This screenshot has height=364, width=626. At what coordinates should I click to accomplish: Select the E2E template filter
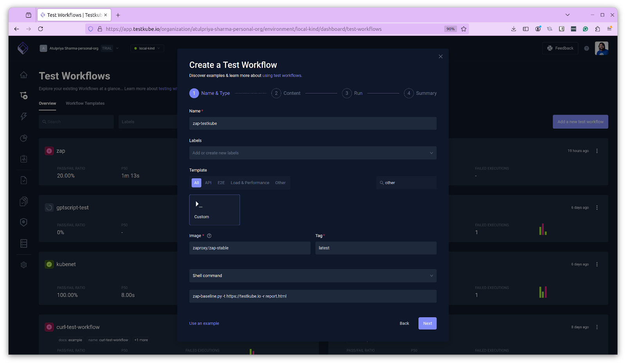pyautogui.click(x=221, y=183)
